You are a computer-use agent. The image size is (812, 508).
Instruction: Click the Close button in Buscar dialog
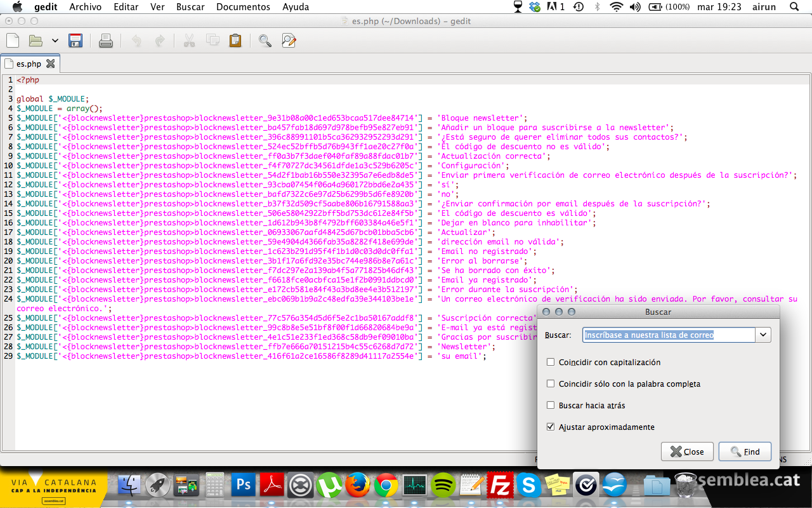tap(687, 451)
